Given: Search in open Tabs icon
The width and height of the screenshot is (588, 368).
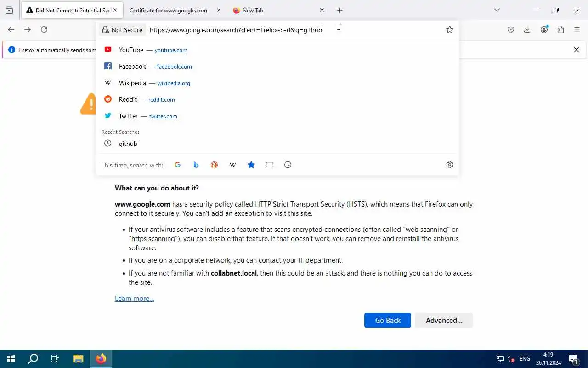Looking at the screenshot, I should coord(270,165).
